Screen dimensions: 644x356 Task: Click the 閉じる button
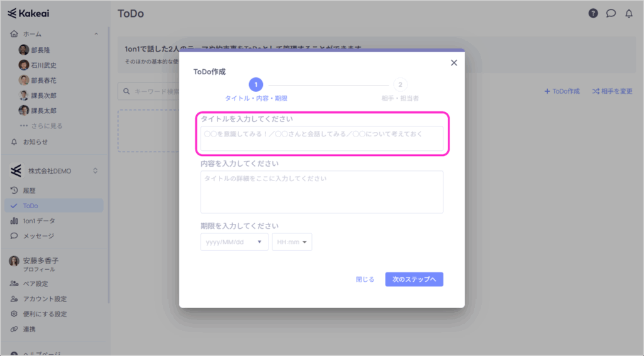[365, 279]
